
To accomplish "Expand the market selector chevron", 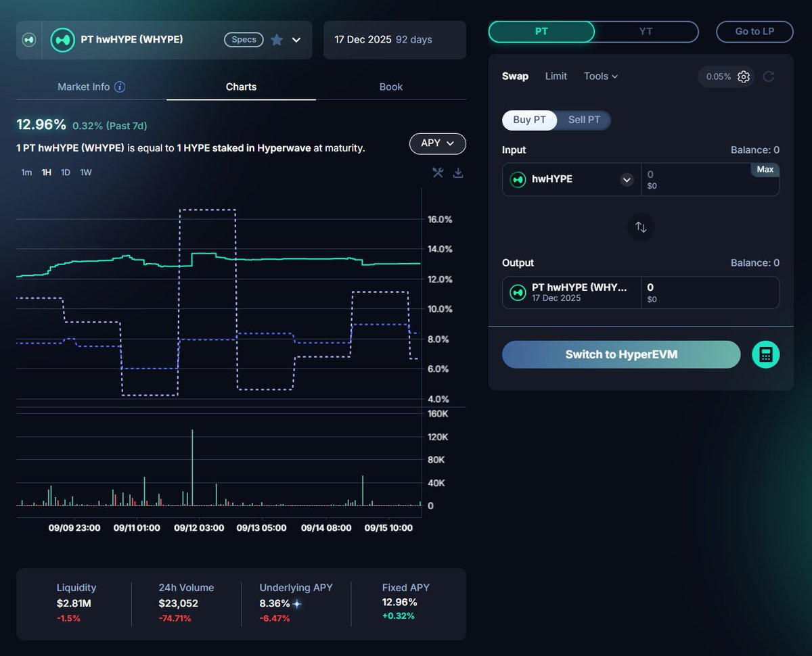I will 296,40.
